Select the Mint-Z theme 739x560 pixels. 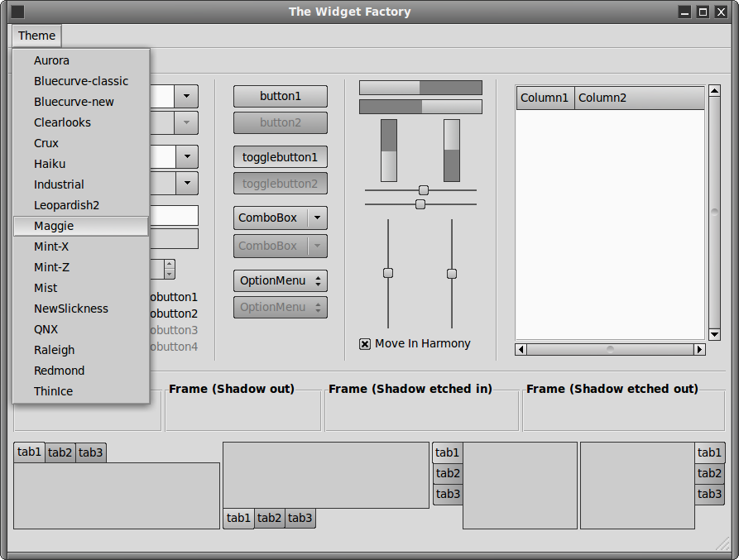(x=81, y=267)
